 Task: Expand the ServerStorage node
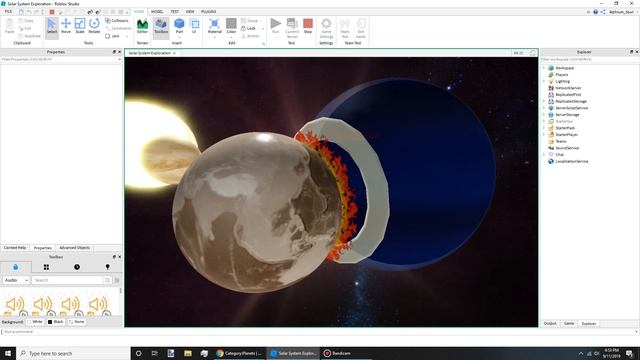[544, 115]
